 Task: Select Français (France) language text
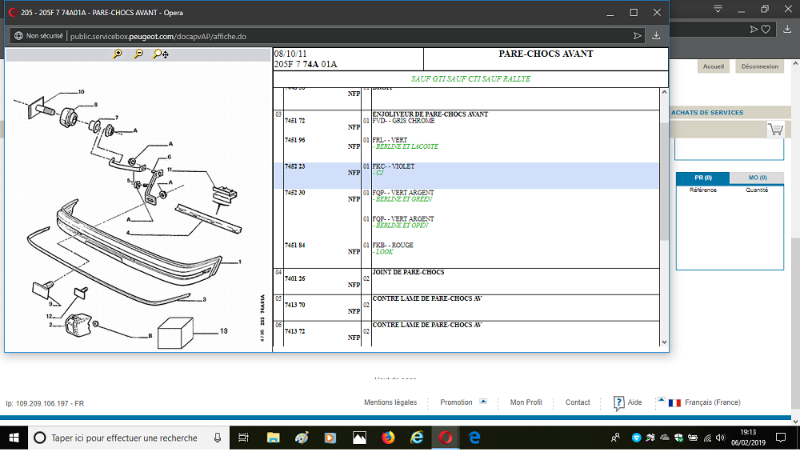point(712,403)
